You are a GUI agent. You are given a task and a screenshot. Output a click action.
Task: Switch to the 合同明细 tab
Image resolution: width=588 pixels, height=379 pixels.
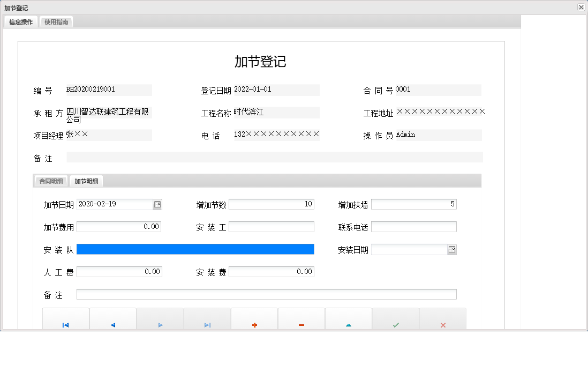[52, 181]
